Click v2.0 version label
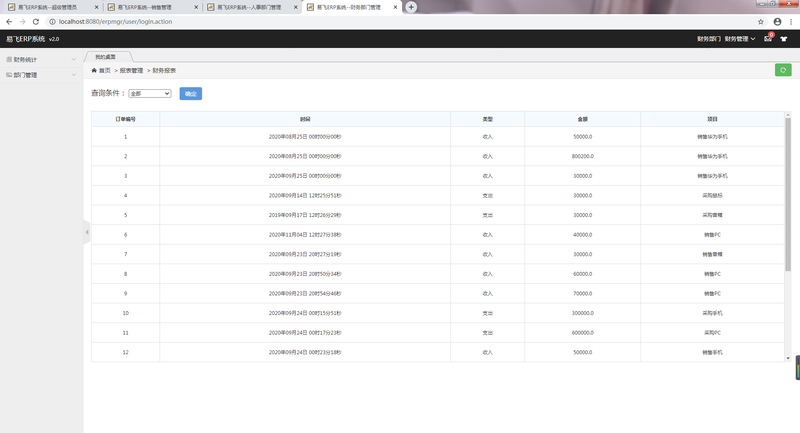800x433 pixels. 54,39
